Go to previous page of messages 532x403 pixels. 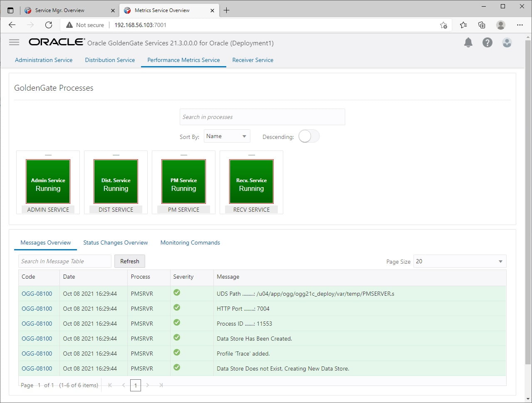click(123, 385)
